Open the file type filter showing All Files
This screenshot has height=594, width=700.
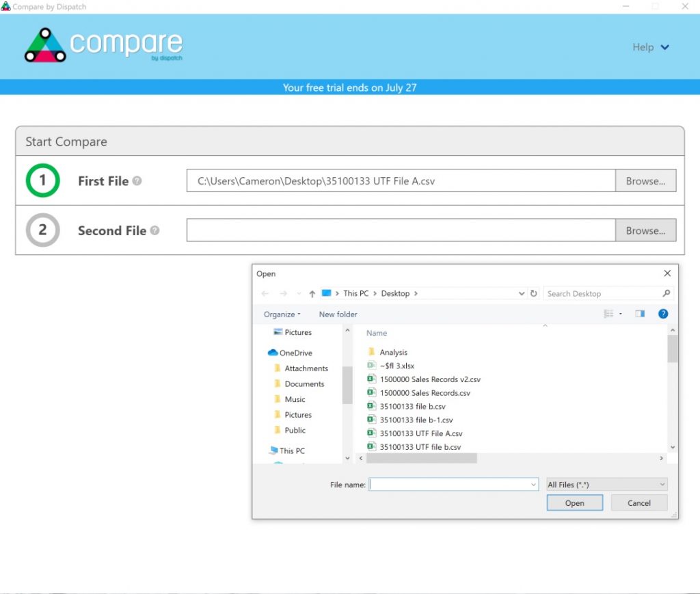click(x=606, y=484)
